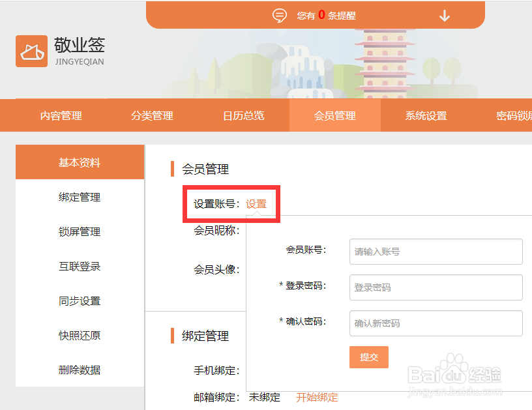Open 同步设置 from the sidebar
The image size is (532, 410).
79,301
